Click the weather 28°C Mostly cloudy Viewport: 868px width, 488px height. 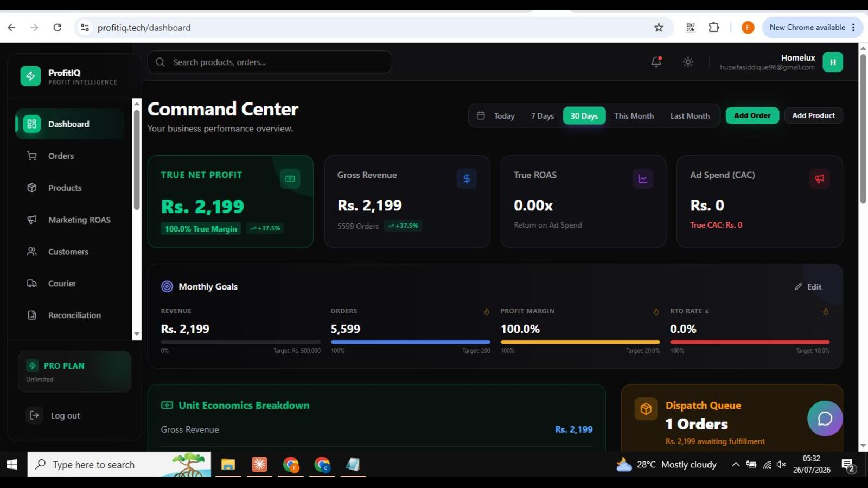[x=667, y=465]
